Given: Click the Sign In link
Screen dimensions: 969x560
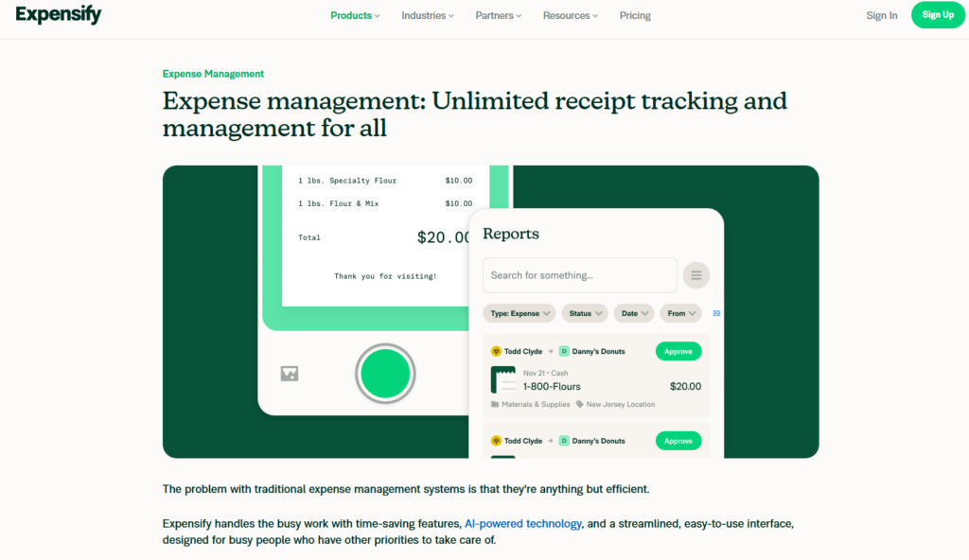Looking at the screenshot, I should 881,15.
